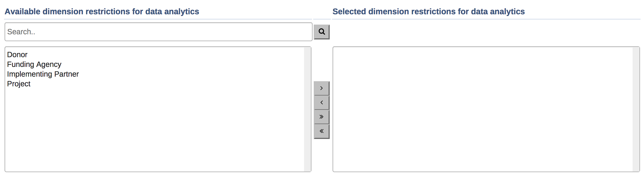
Task: Move selected item left with single arrow
Action: coord(321,103)
